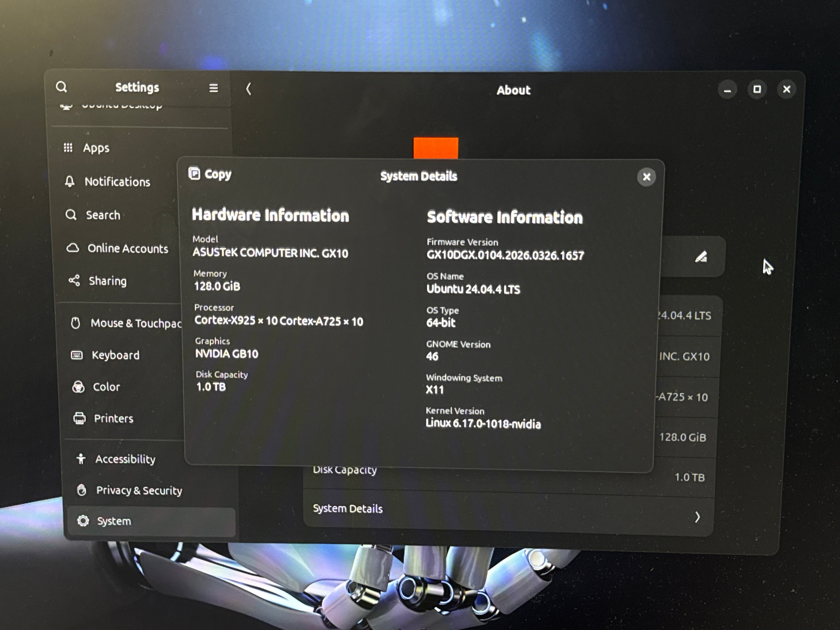Click the Accessibility person icon
The width and height of the screenshot is (840, 630).
pos(81,459)
